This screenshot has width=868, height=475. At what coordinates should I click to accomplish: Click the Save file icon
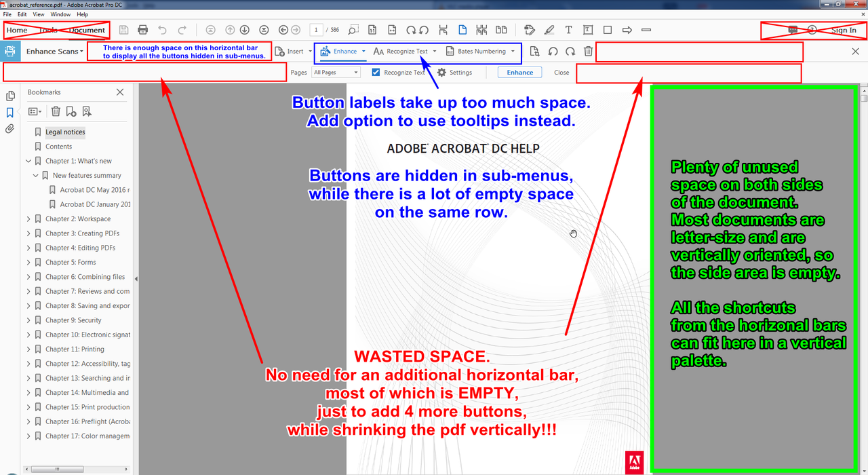(x=123, y=30)
